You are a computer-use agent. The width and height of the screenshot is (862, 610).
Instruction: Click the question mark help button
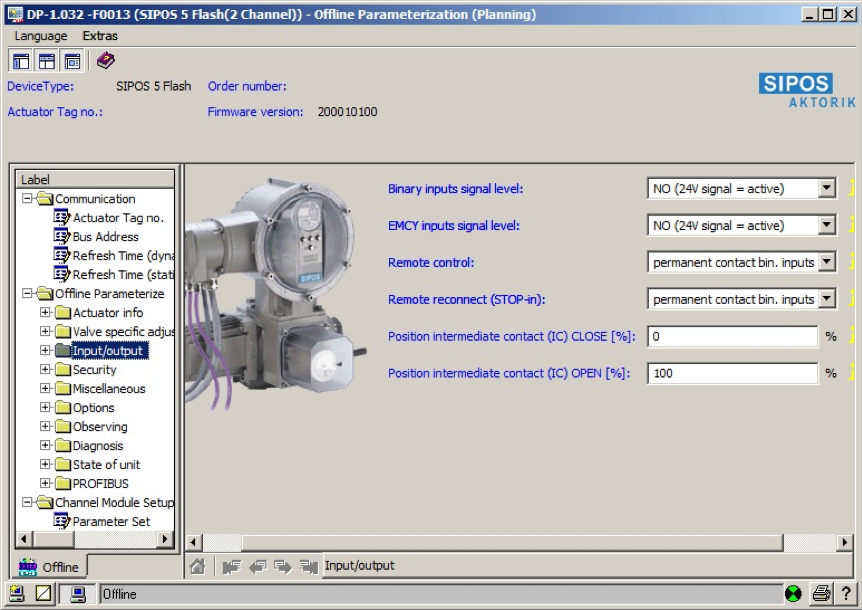(x=846, y=594)
